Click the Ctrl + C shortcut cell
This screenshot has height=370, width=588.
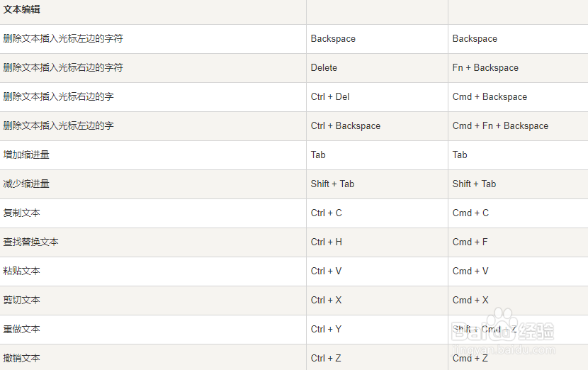(327, 213)
